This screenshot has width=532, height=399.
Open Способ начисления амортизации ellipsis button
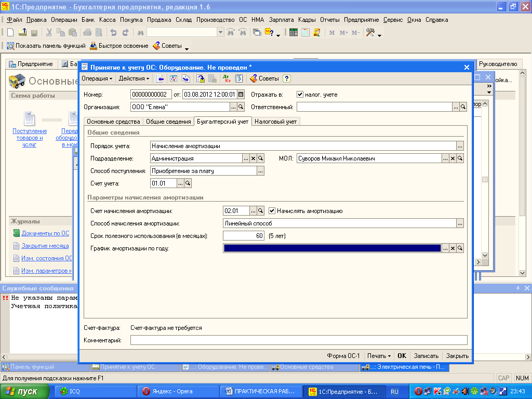coord(460,223)
